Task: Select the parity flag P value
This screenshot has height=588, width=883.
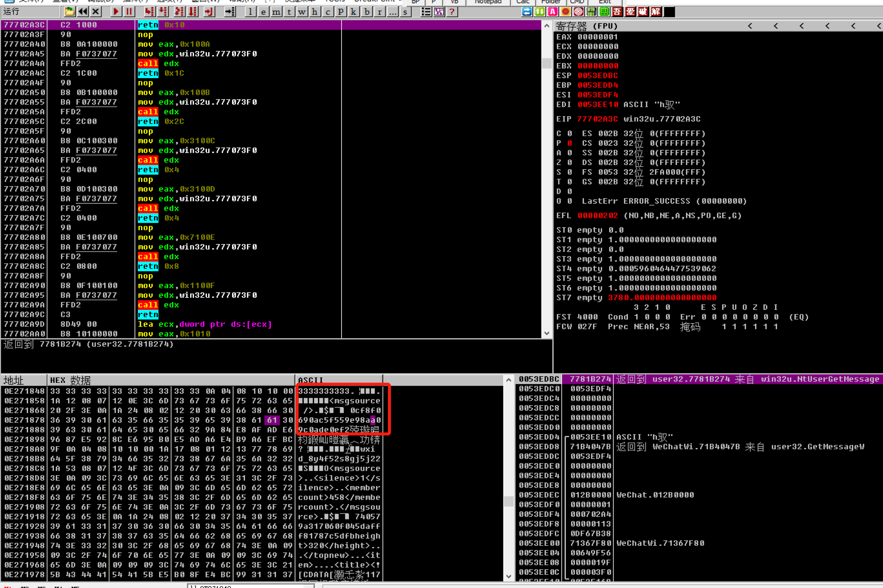Action: point(569,143)
